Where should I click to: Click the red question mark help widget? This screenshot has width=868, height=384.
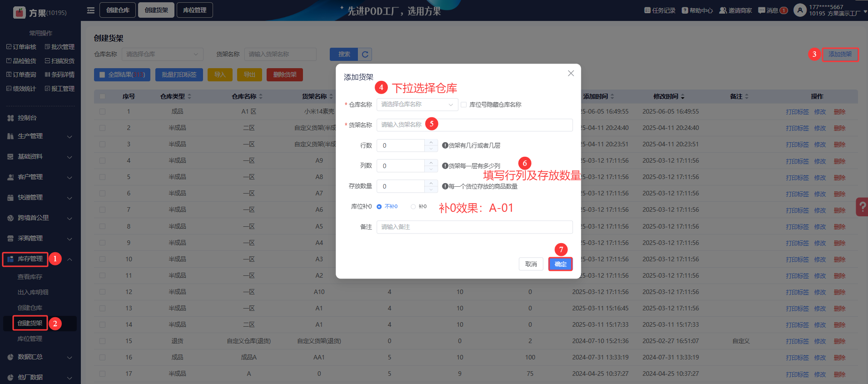coord(862,207)
